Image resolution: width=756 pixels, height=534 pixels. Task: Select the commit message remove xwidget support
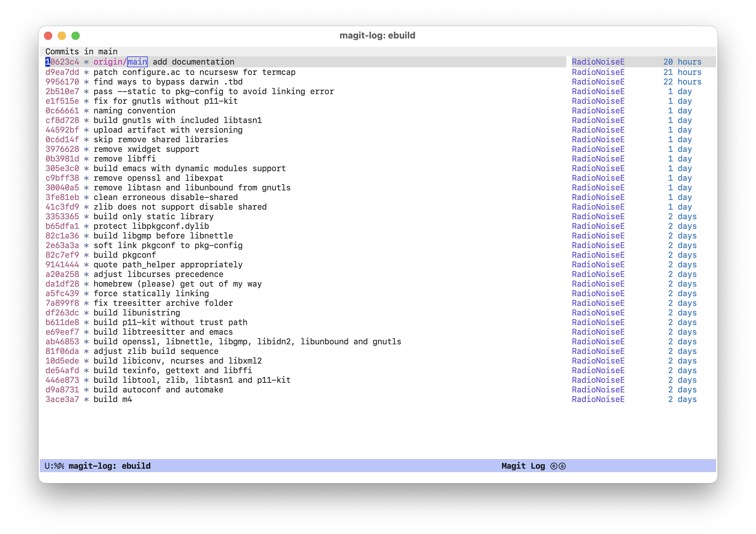coord(146,149)
